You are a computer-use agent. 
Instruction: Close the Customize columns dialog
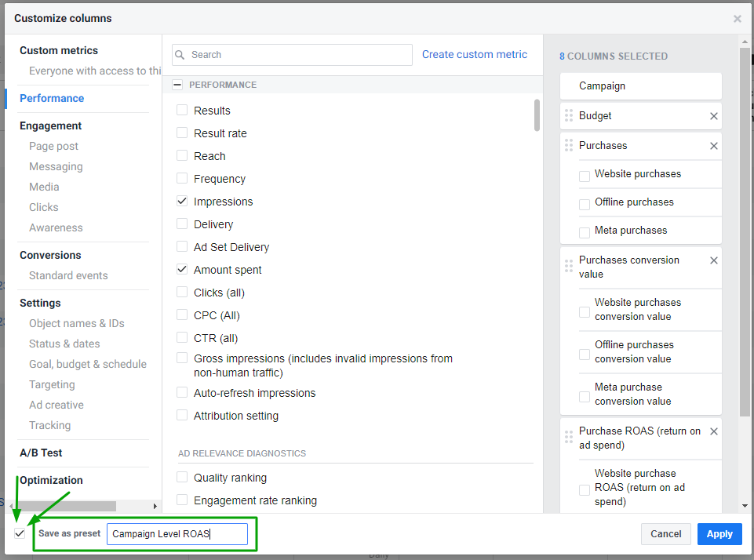pyautogui.click(x=737, y=19)
